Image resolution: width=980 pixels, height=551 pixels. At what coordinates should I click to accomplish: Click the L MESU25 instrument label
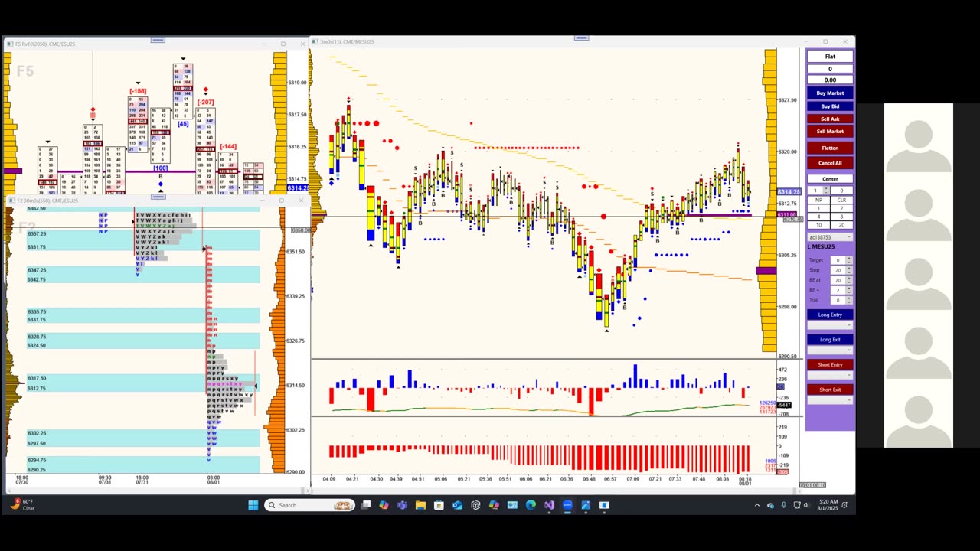point(823,246)
